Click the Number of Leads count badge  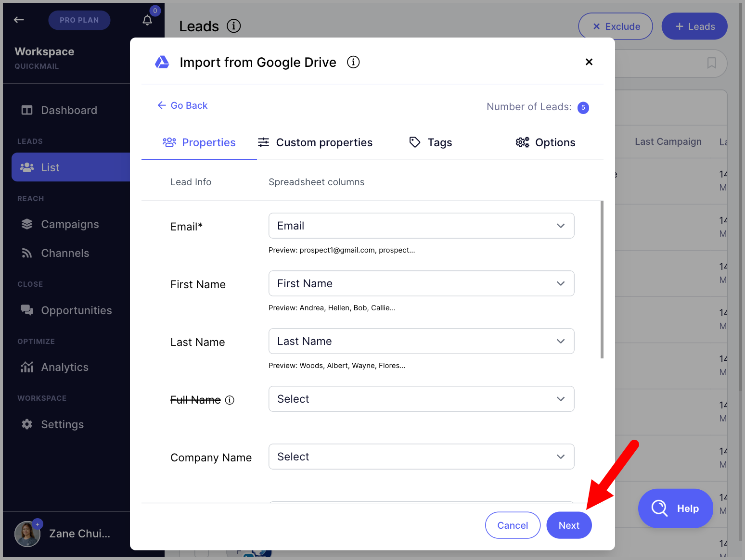[x=583, y=108]
